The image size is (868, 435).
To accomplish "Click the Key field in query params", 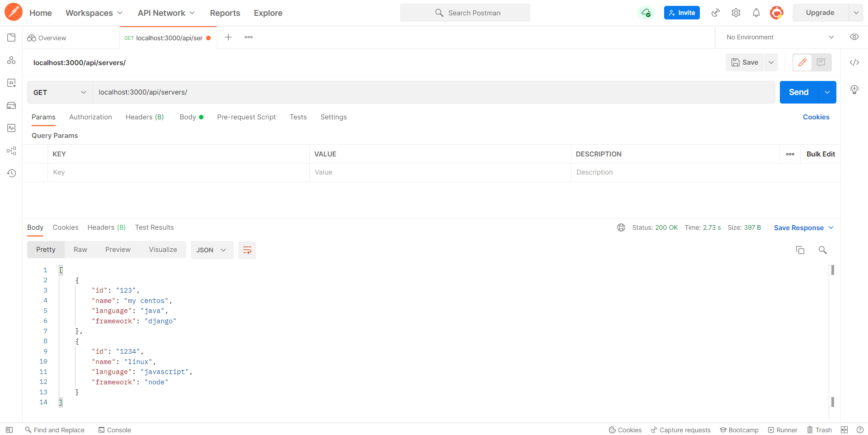I will [179, 173].
